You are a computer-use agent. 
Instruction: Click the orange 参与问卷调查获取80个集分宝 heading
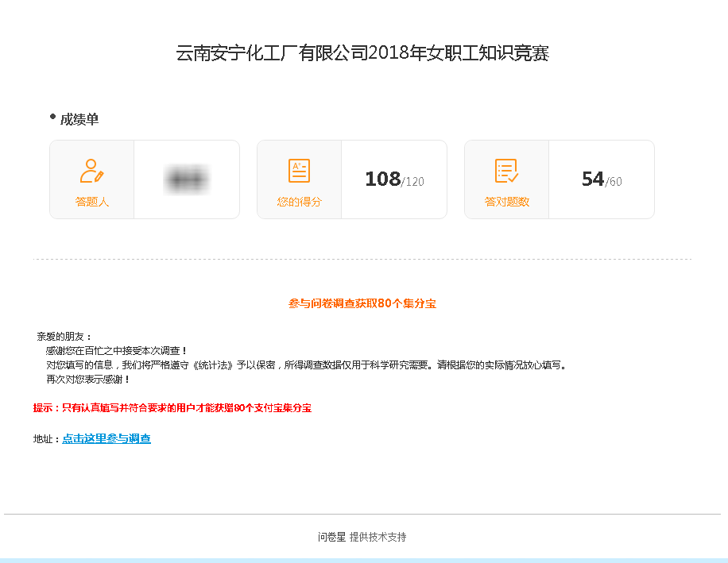click(362, 303)
